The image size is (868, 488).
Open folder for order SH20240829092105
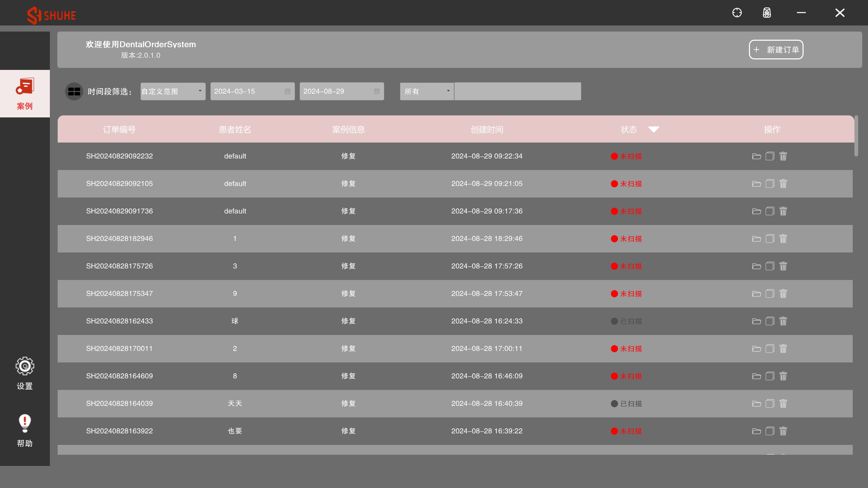click(x=756, y=184)
